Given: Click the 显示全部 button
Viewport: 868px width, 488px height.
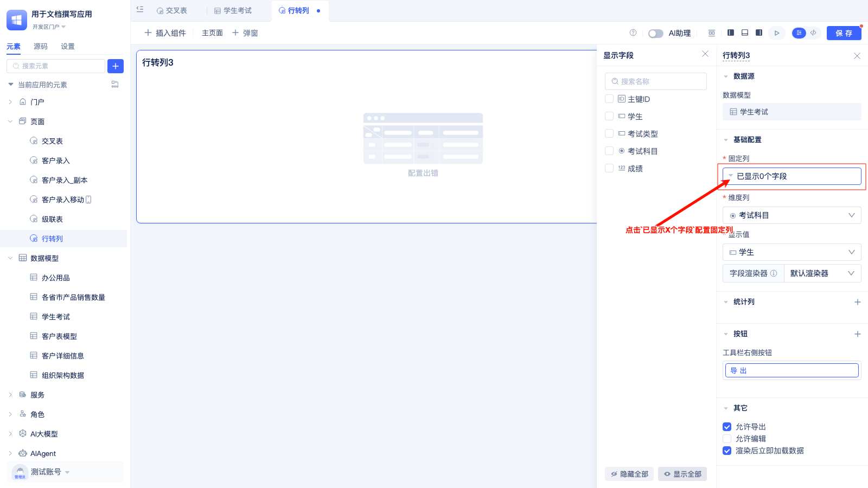Looking at the screenshot, I should coord(682,474).
